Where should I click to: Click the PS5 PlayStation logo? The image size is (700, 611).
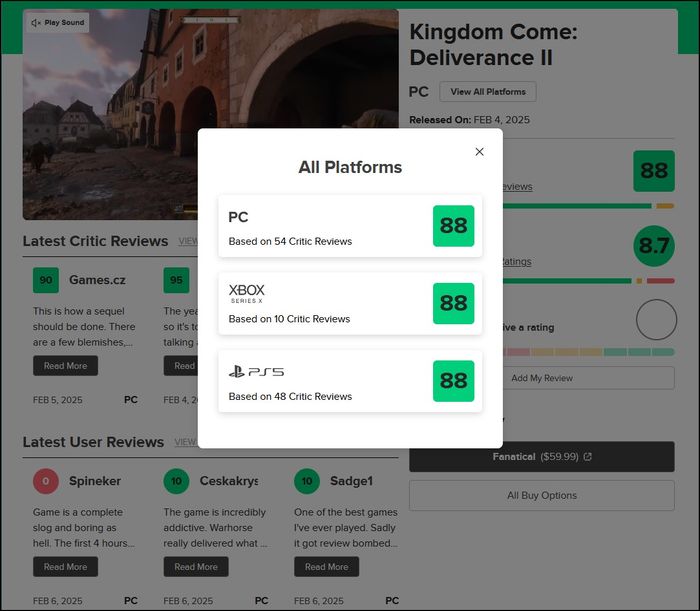256,371
